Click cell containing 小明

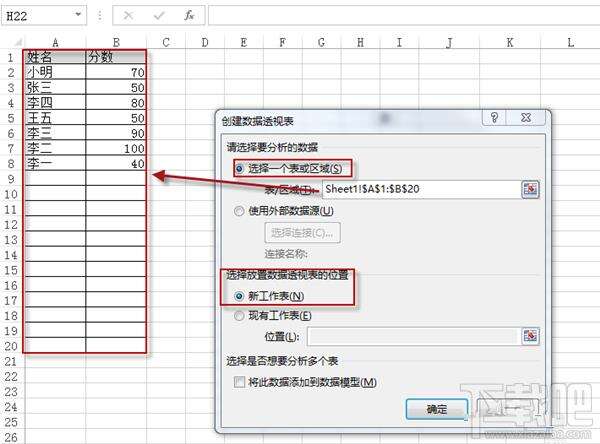tap(55, 72)
